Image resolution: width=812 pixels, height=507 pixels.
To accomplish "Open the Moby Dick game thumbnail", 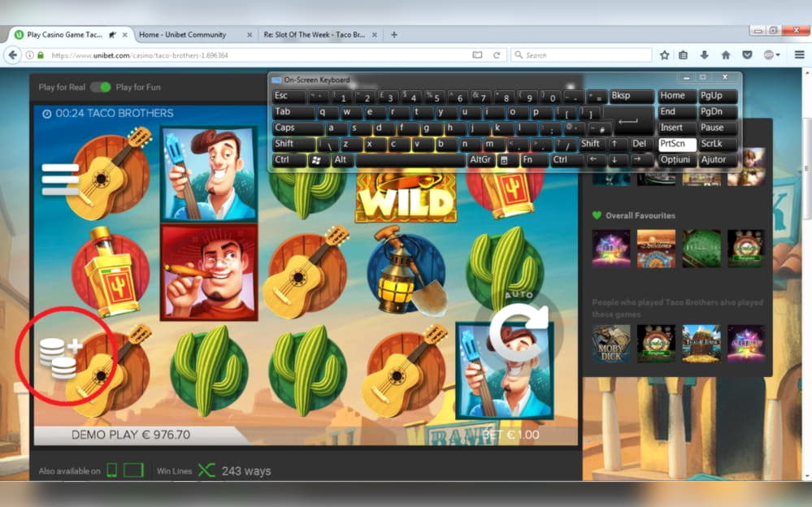I will [611, 344].
